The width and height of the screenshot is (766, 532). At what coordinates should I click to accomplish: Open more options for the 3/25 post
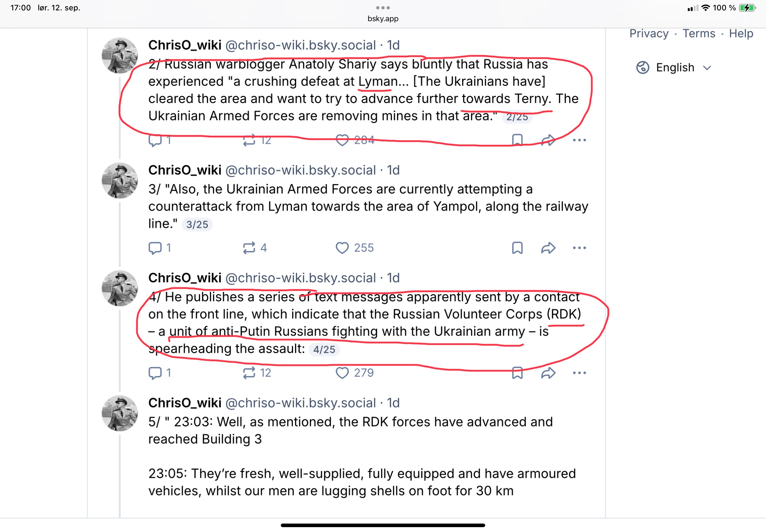579,248
